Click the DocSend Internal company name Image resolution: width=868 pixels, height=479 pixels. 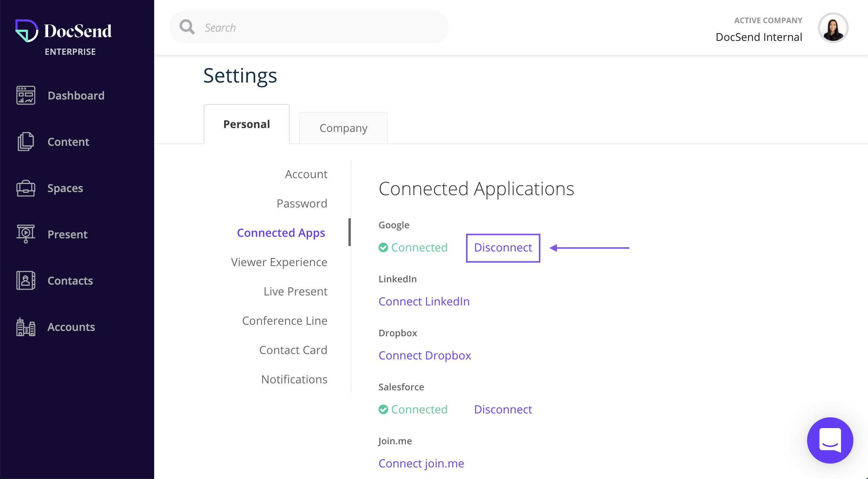pos(759,37)
